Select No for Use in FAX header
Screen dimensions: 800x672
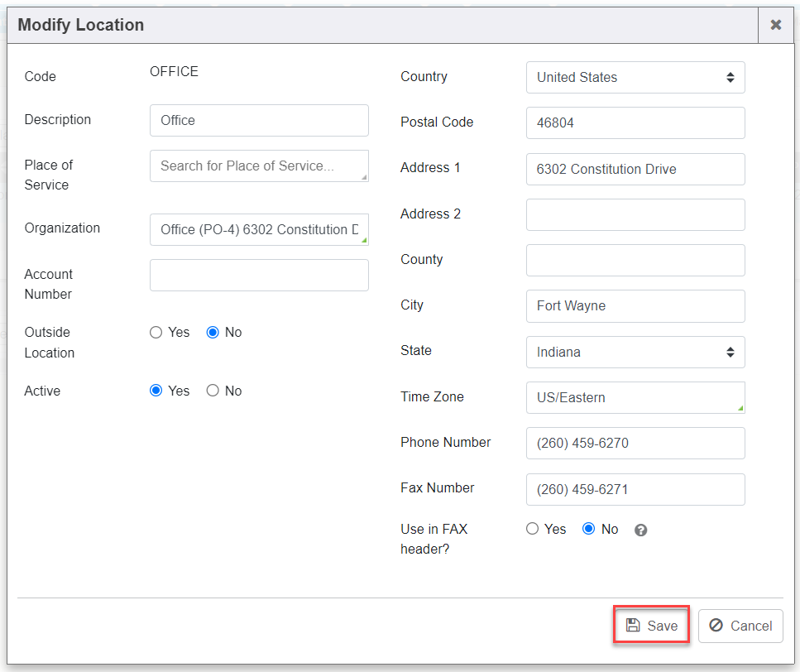[x=589, y=529]
